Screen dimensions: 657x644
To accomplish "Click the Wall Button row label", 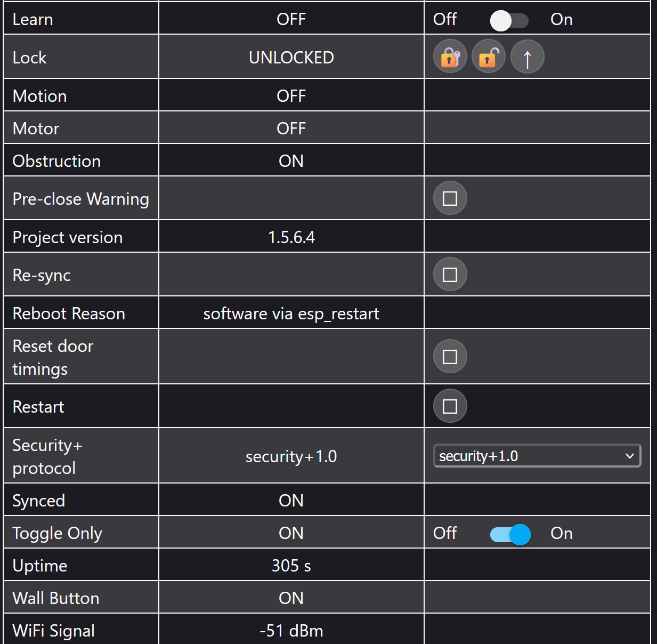I will coord(56,598).
